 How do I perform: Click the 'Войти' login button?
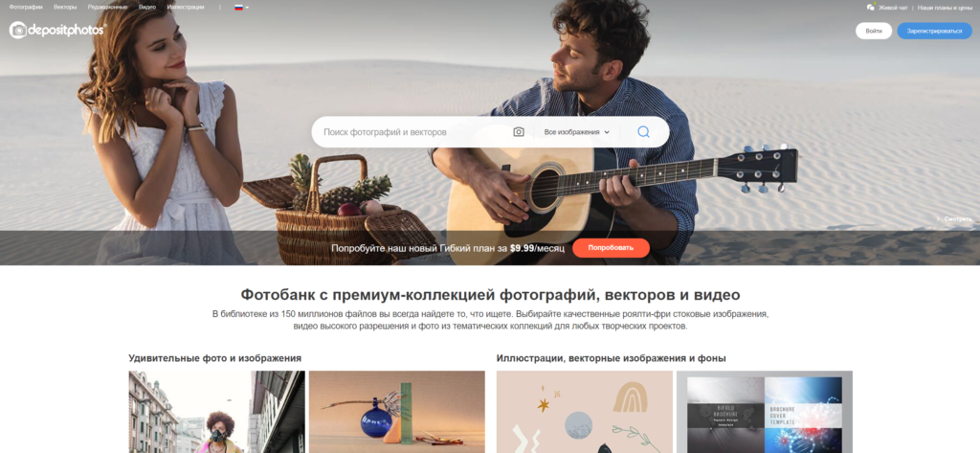click(x=873, y=31)
